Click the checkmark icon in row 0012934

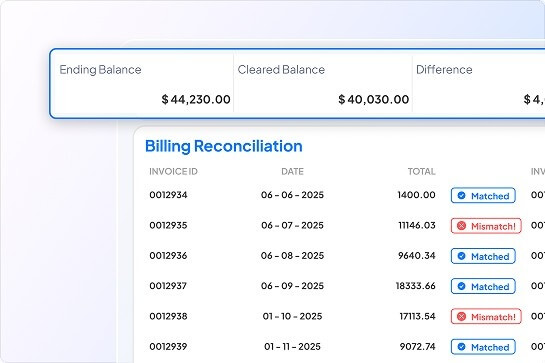coord(461,195)
